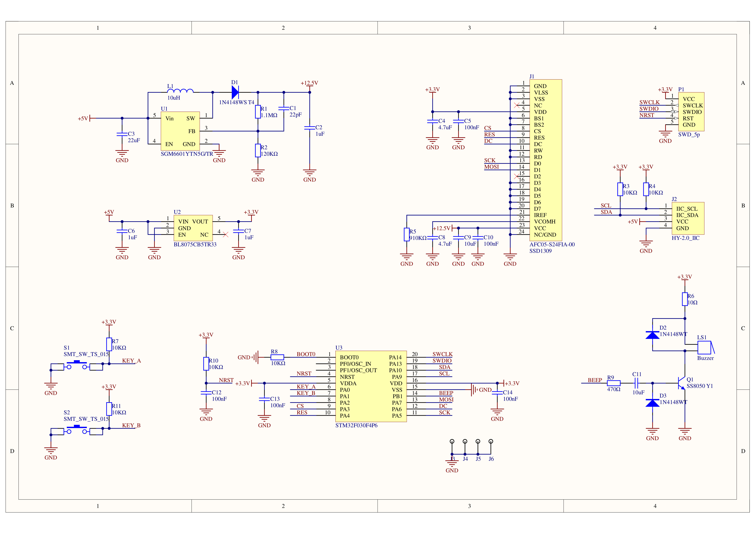756x534 pixels.
Task: Click the R9 470Ω resistor
Action: [x=614, y=383]
